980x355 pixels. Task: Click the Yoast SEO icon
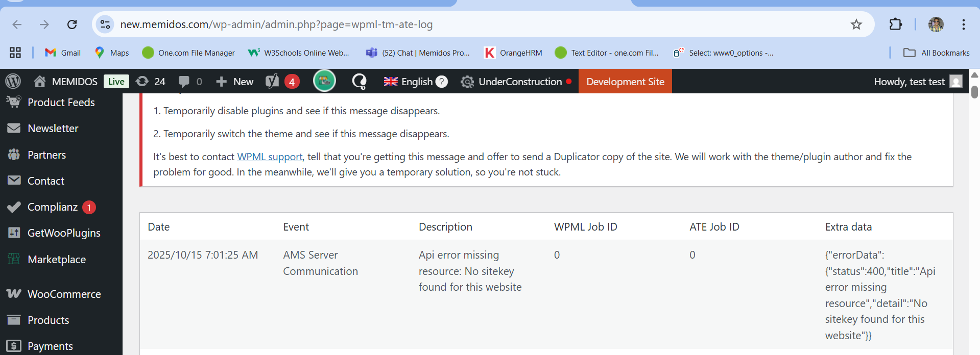click(273, 82)
